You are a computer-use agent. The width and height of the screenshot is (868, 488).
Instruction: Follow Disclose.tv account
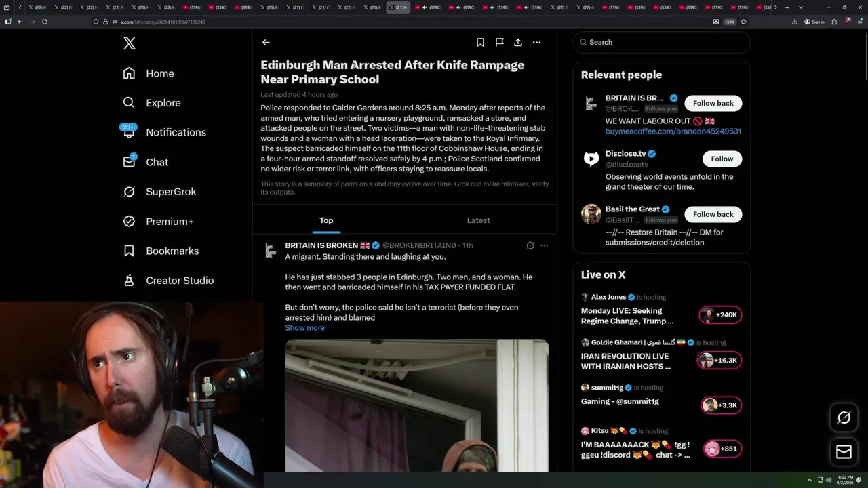(x=722, y=159)
